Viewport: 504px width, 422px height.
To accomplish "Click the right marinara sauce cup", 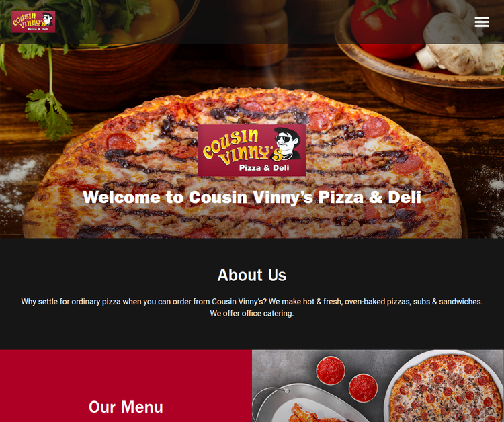I will coord(363,388).
